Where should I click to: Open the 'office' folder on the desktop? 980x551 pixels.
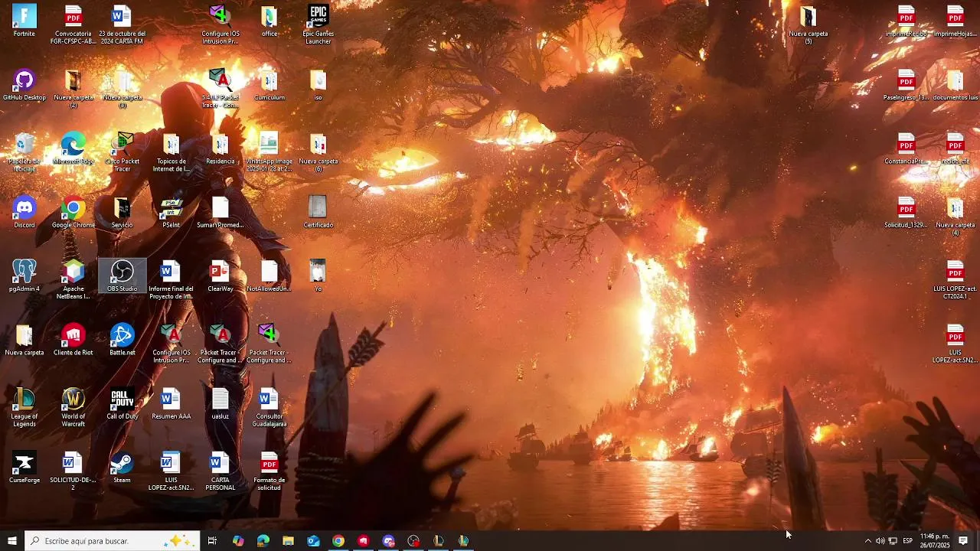269,21
